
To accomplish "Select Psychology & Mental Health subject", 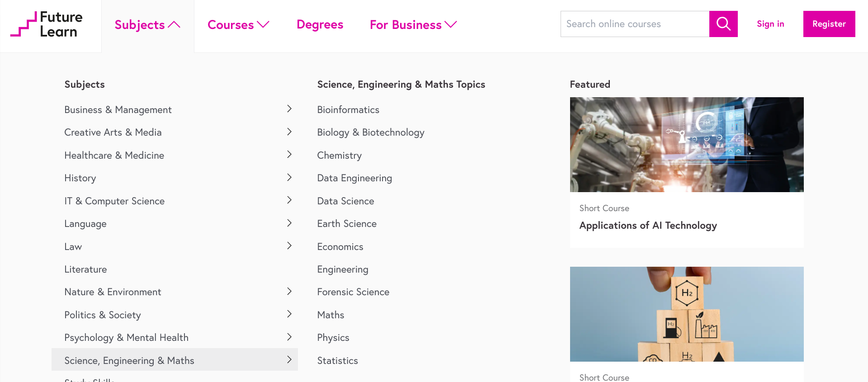I will (127, 338).
